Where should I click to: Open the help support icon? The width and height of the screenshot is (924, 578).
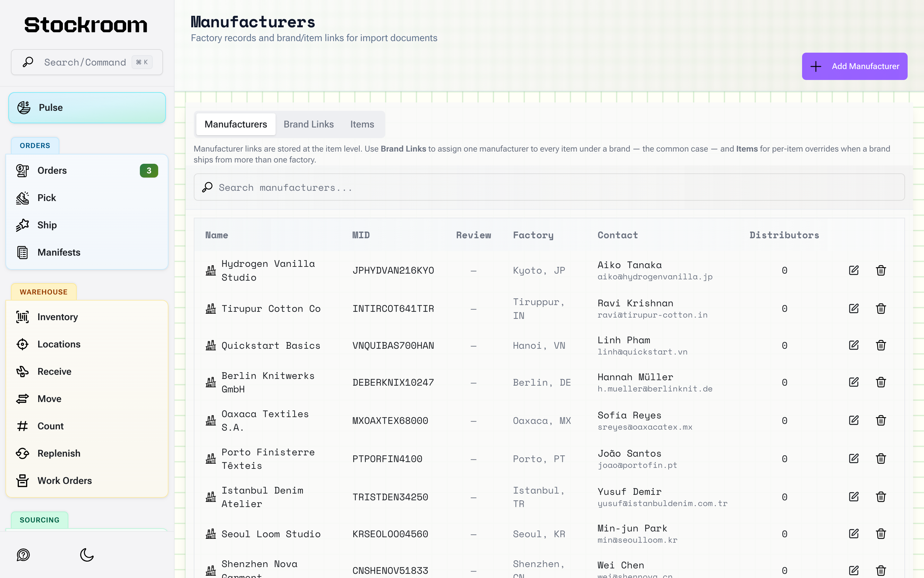pos(23,555)
